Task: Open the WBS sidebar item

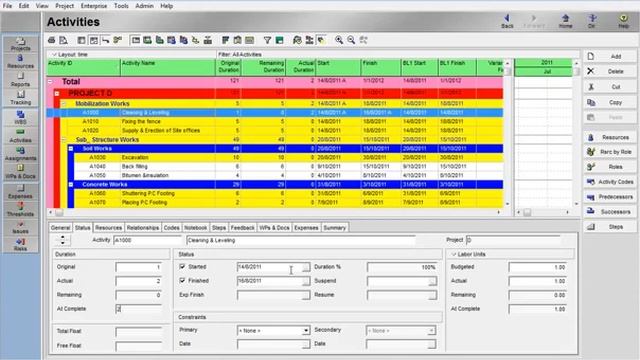Action: (20, 118)
